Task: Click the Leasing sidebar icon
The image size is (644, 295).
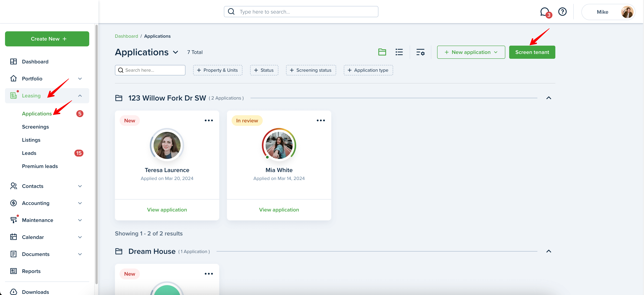Action: [14, 95]
